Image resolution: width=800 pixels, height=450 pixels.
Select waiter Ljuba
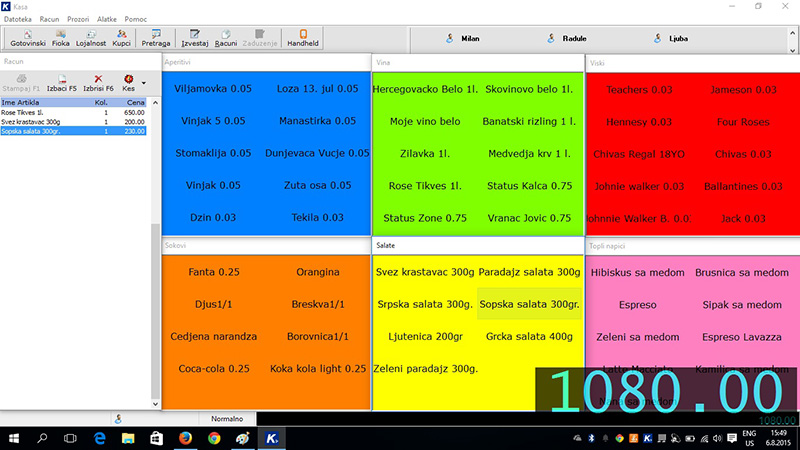tap(672, 38)
